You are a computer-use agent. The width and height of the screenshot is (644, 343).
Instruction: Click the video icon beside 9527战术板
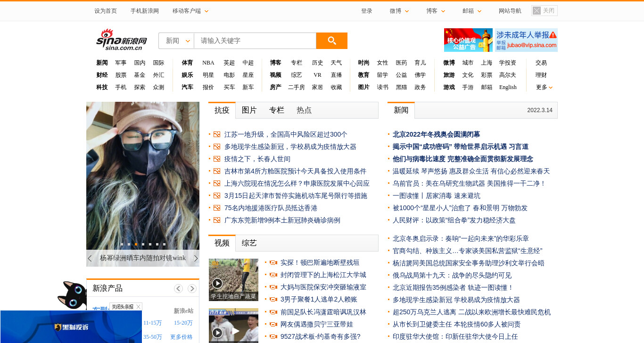click(x=273, y=336)
